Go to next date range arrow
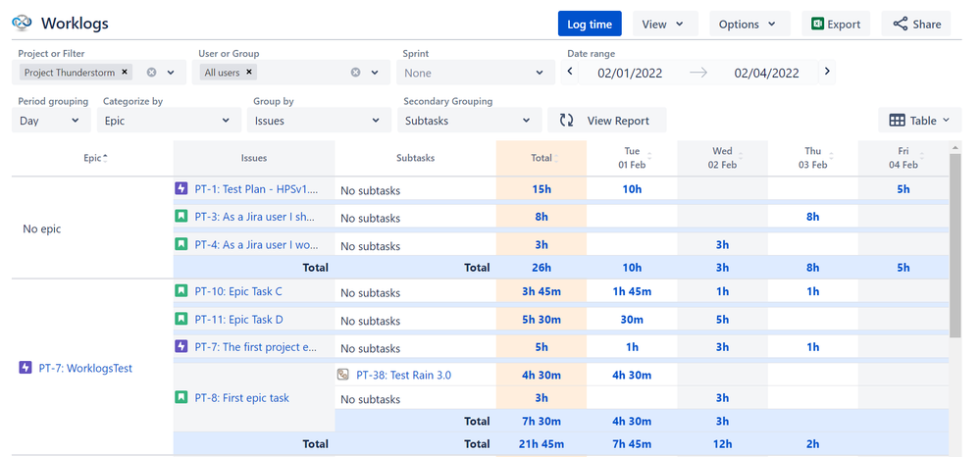The width and height of the screenshot is (980, 457). [827, 72]
